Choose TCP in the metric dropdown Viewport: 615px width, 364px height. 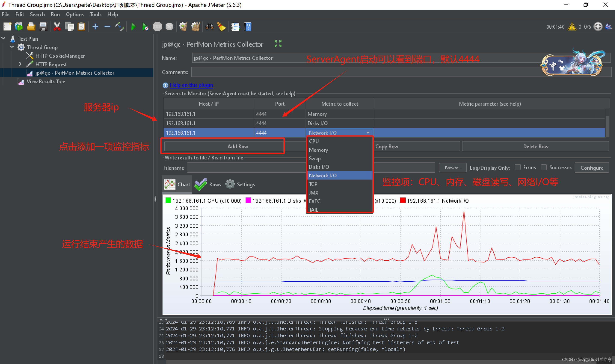click(340, 184)
